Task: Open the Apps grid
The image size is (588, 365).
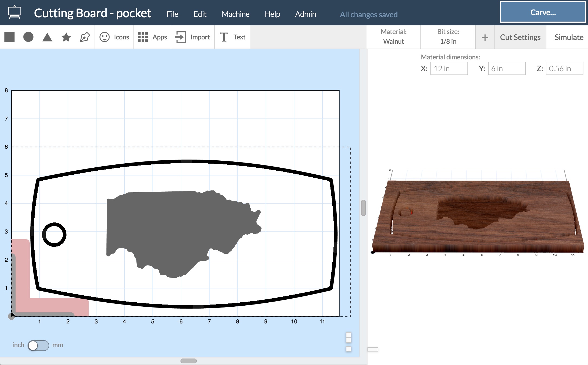Action: (152, 37)
